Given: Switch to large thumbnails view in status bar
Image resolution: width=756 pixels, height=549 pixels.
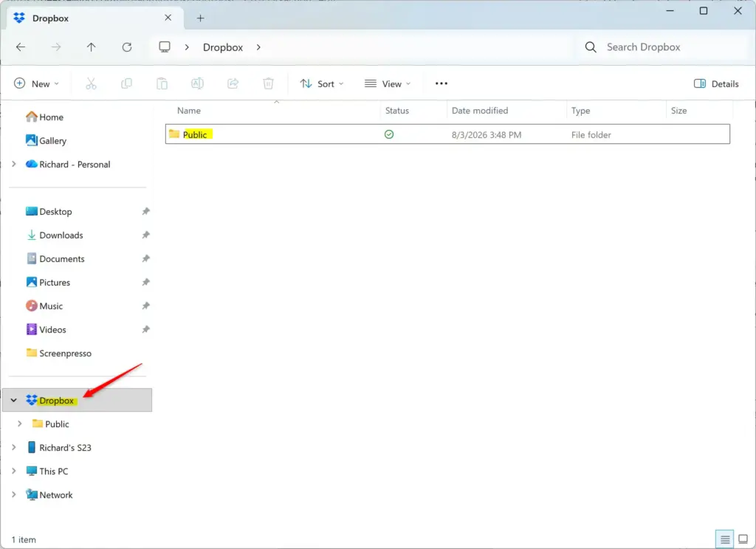Looking at the screenshot, I should click(743, 539).
